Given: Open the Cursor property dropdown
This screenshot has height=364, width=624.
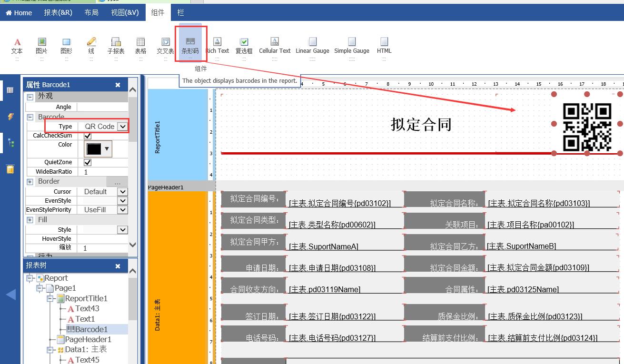Looking at the screenshot, I should click(x=123, y=192).
